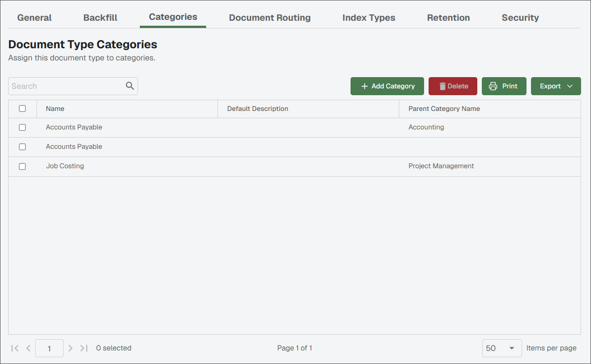Viewport: 591px width, 364px height.
Task: Open the Index Types tab
Action: 369,18
